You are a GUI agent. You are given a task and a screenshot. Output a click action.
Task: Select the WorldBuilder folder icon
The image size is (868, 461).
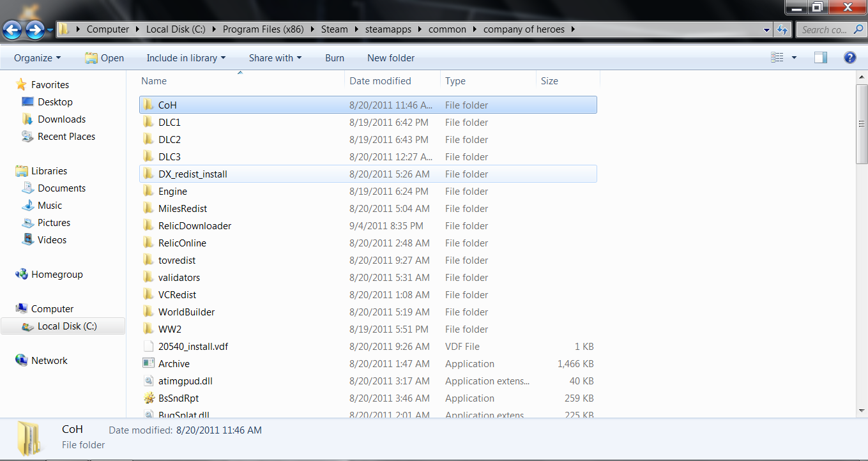pyautogui.click(x=148, y=312)
